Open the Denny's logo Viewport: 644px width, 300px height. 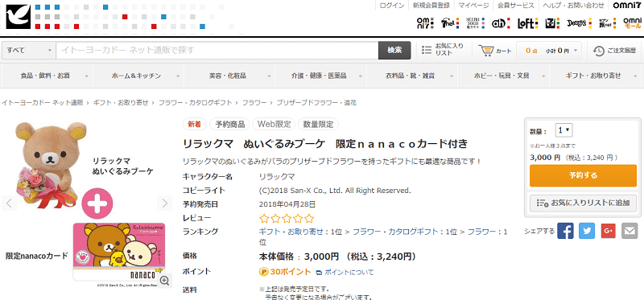pos(579,23)
